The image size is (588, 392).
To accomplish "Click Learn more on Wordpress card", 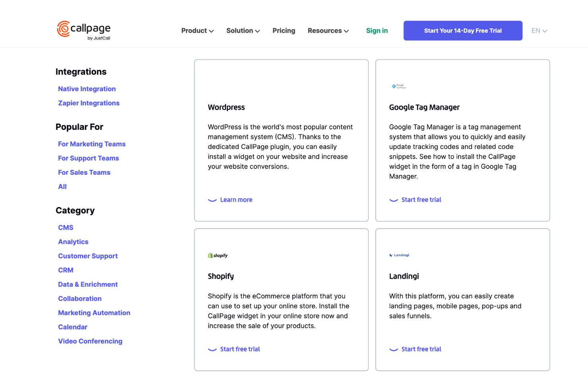I will pos(230,200).
